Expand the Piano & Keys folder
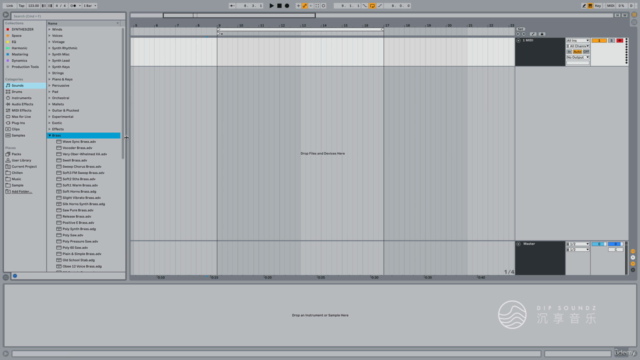The image size is (640, 360). click(x=50, y=79)
